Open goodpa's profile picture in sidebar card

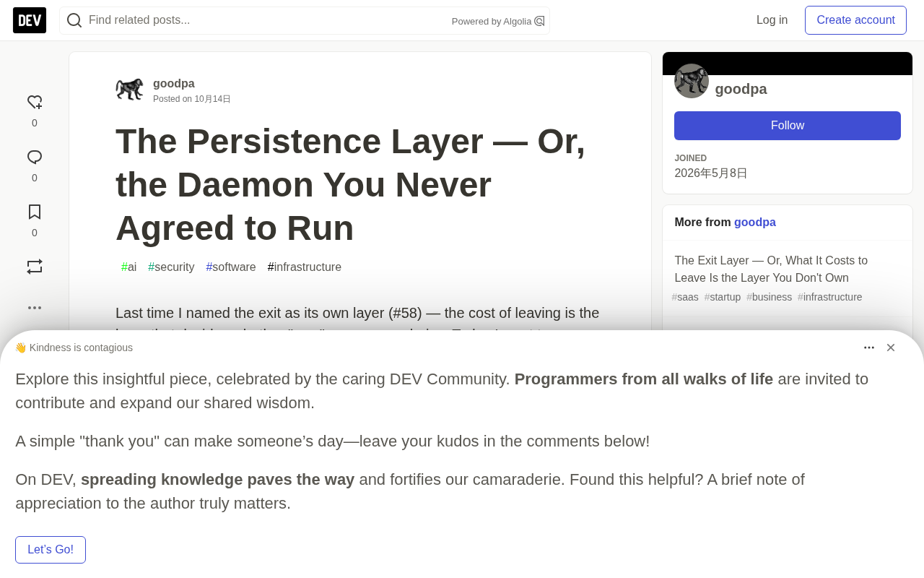tap(692, 81)
